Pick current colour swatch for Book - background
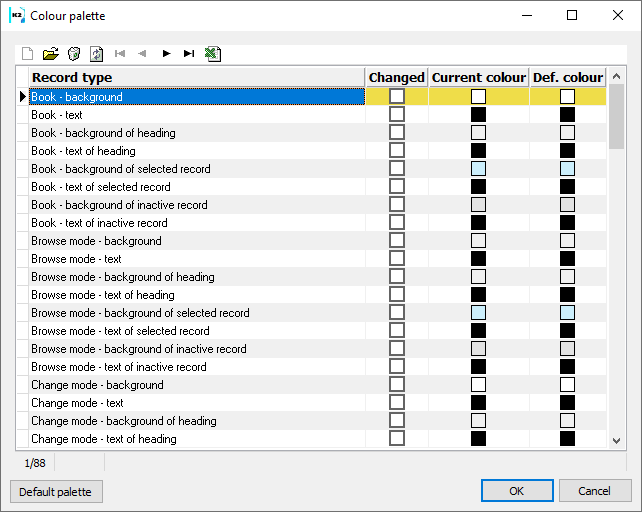The height and width of the screenshot is (512, 642). [x=478, y=97]
